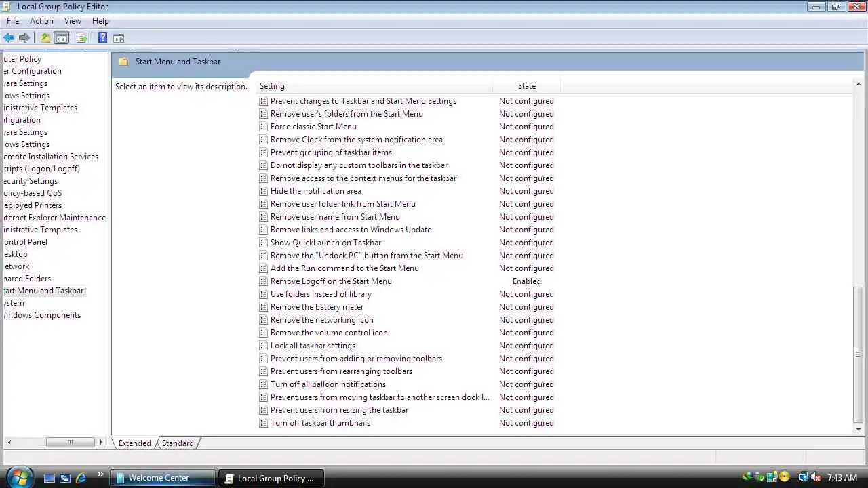Screen dimensions: 868x488
Task: Click the network tray icon
Action: tap(804, 478)
